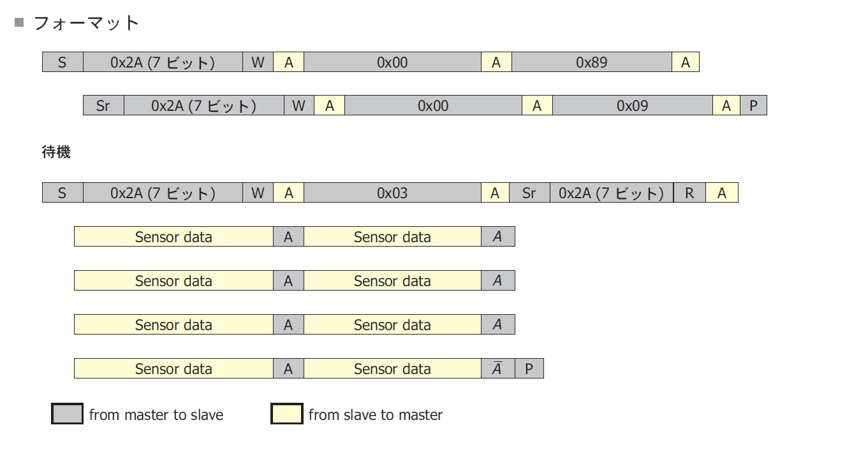Click the 0x03 register cell
Screen dimensions: 868x469
point(392,193)
